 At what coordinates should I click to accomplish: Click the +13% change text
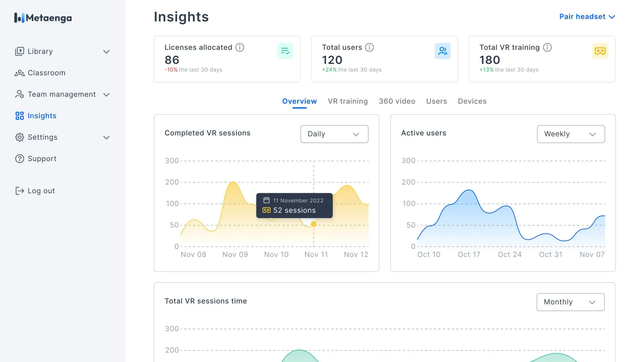487,70
